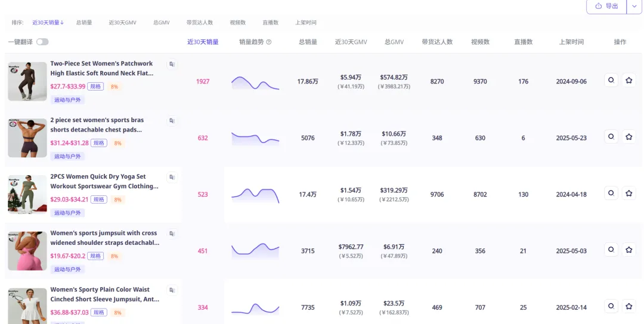
Task: Open the dropdown arrow next to 导出
Action: click(634, 6)
